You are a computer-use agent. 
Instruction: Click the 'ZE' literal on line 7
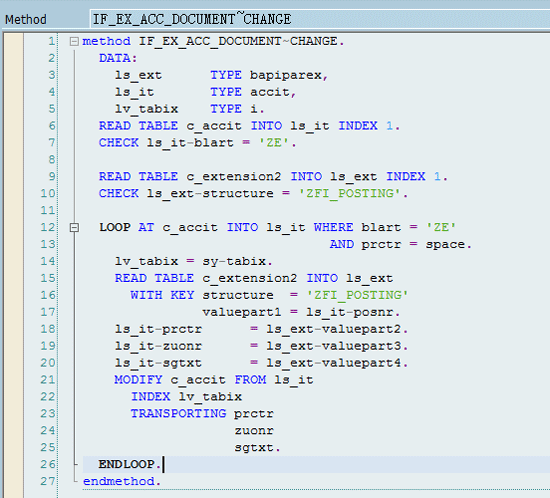(x=274, y=143)
